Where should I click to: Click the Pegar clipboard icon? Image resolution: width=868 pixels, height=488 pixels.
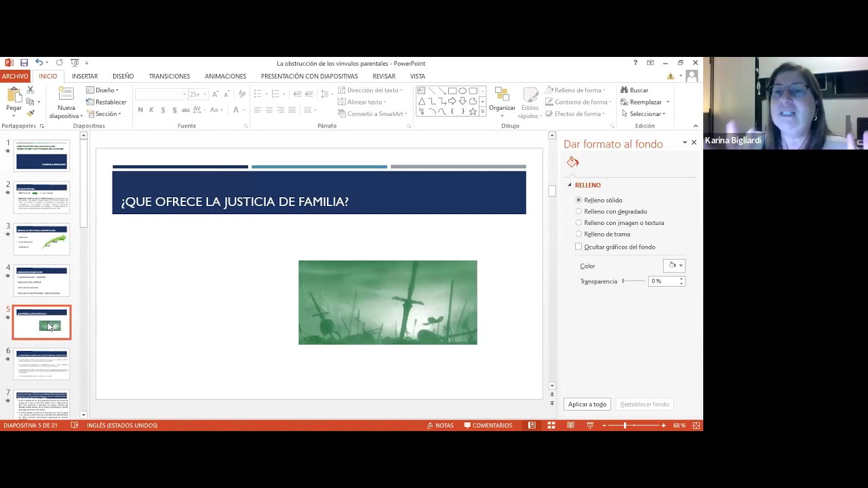click(14, 95)
